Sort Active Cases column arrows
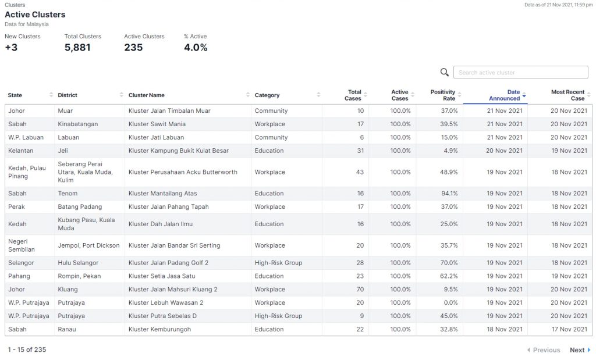 tap(413, 95)
